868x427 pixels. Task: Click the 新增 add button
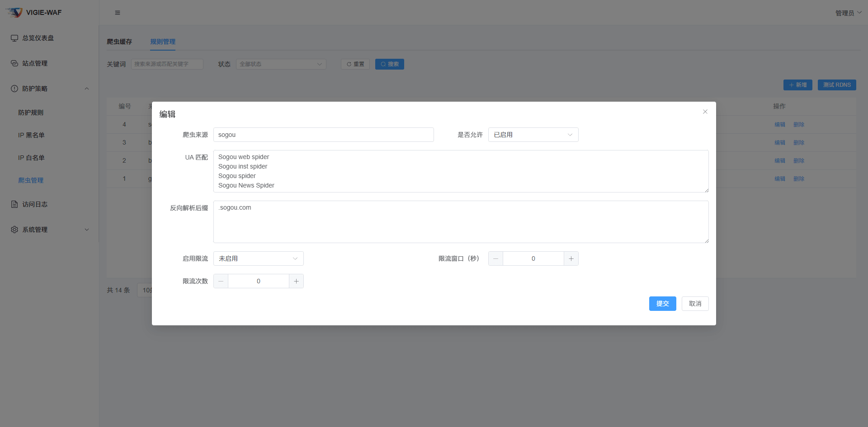[x=798, y=85]
